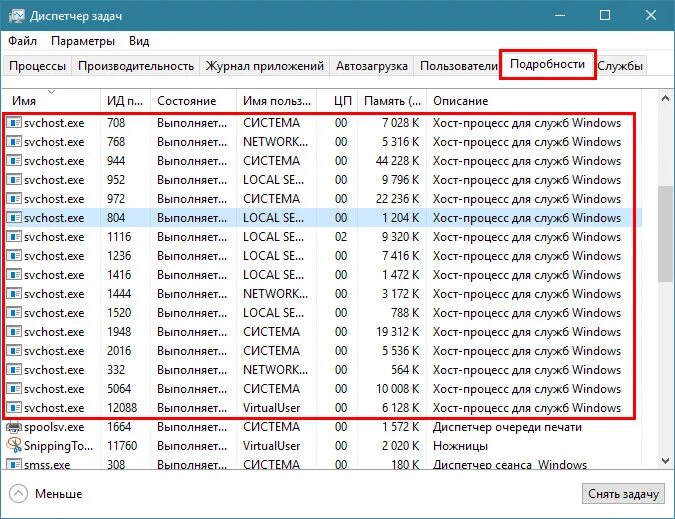Open the Параметры menu
The height and width of the screenshot is (519, 675).
[83, 41]
